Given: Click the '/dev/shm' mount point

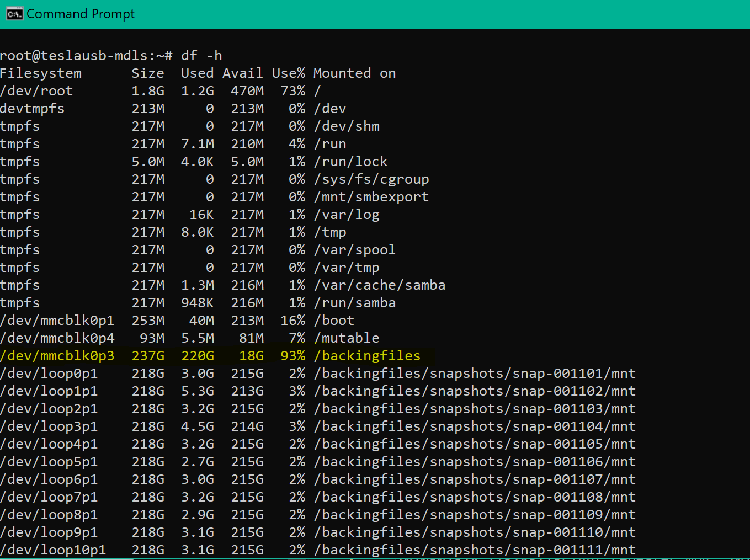Looking at the screenshot, I should 347,126.
